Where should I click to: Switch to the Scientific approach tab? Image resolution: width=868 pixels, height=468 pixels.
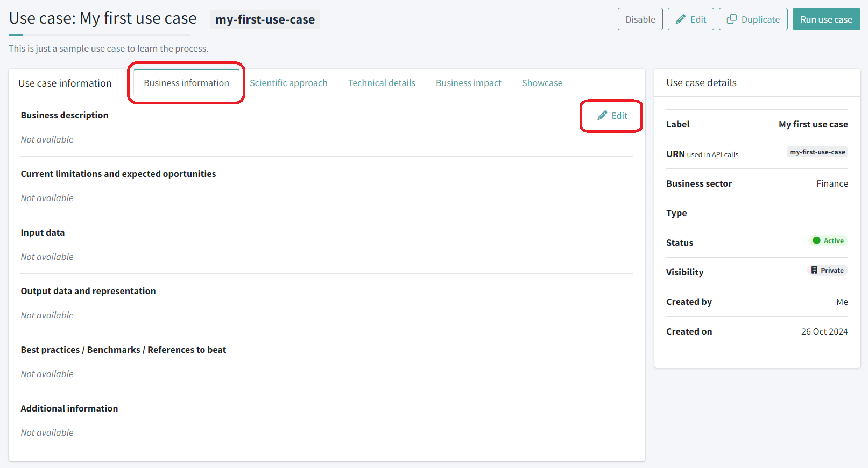pos(288,83)
